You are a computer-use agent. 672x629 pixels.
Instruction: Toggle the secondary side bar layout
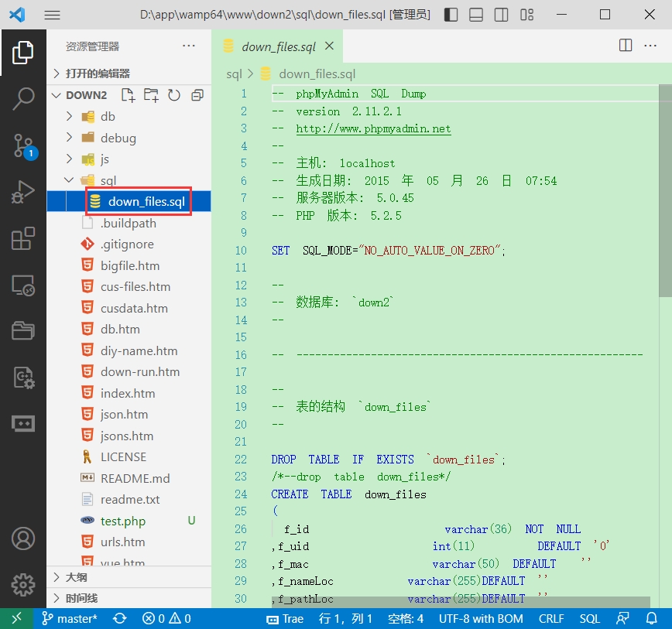(x=501, y=15)
